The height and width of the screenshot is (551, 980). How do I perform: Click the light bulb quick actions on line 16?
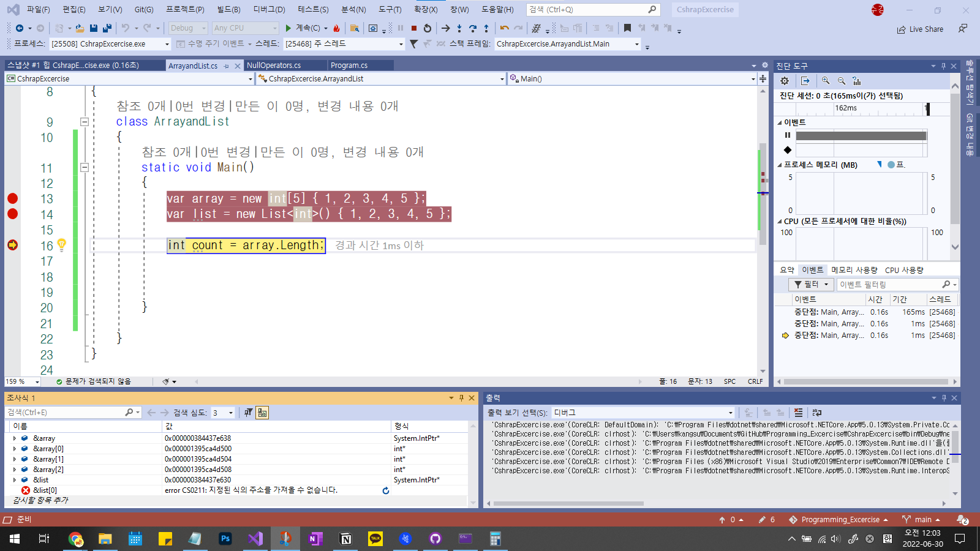61,245
